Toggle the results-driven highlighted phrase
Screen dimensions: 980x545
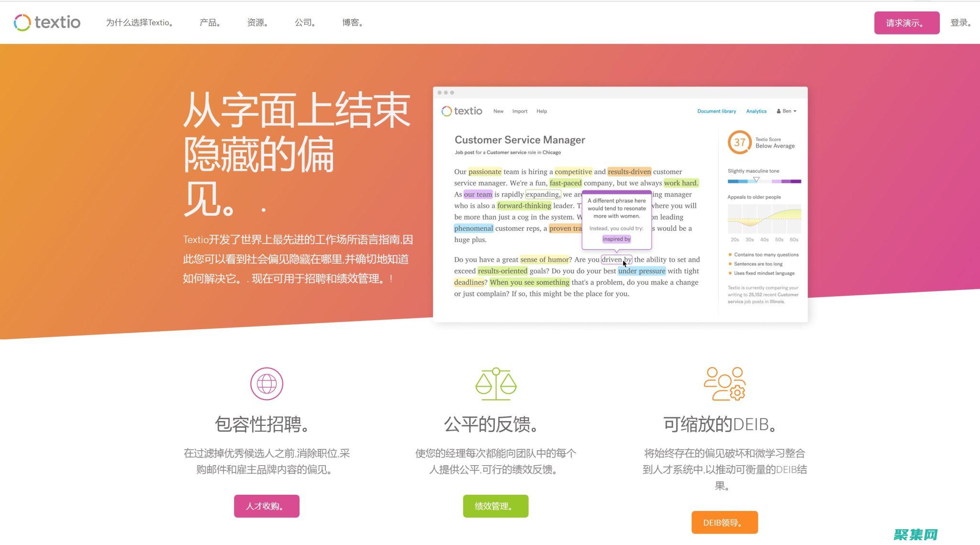pyautogui.click(x=629, y=171)
